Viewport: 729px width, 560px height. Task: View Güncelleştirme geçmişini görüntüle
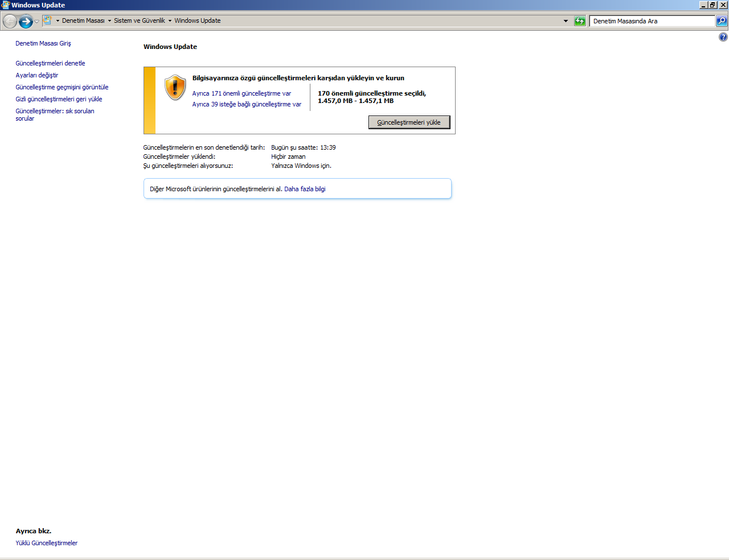coord(62,87)
